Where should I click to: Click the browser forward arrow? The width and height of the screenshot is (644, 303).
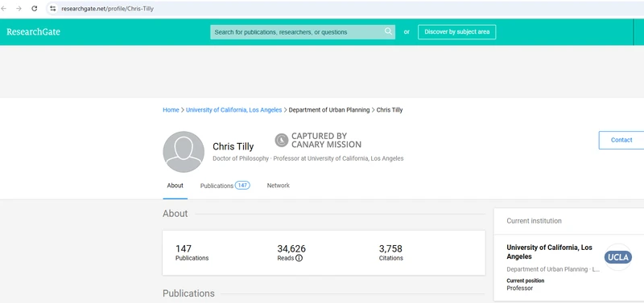19,9
